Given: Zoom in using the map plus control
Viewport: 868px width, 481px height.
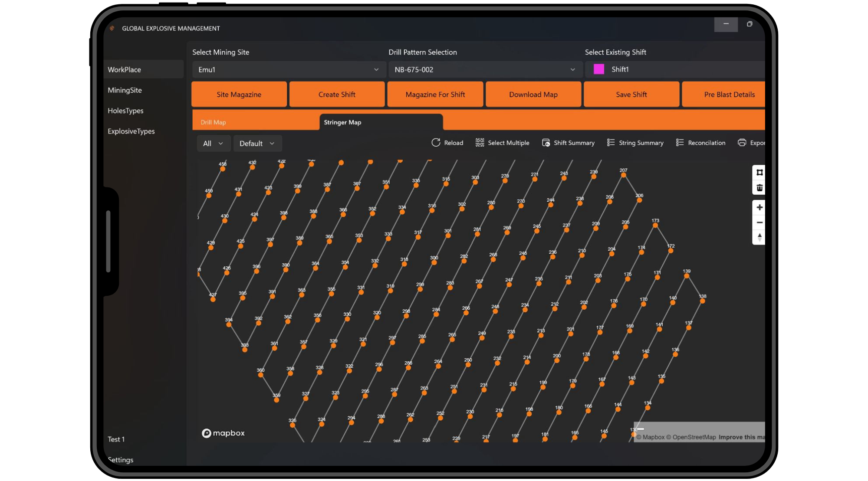Looking at the screenshot, I should click(759, 207).
